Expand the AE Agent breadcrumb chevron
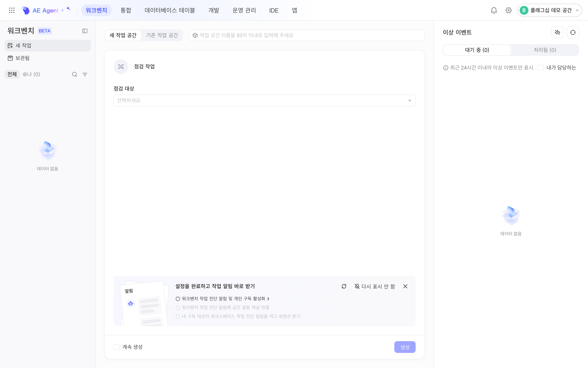This screenshot has width=588, height=368. point(62,10)
